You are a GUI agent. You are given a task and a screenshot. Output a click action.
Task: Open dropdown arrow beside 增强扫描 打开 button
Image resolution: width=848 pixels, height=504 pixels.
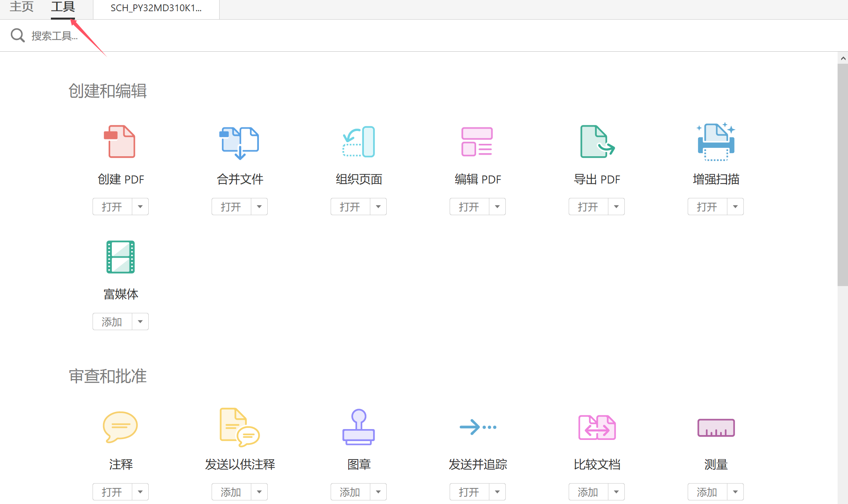735,207
